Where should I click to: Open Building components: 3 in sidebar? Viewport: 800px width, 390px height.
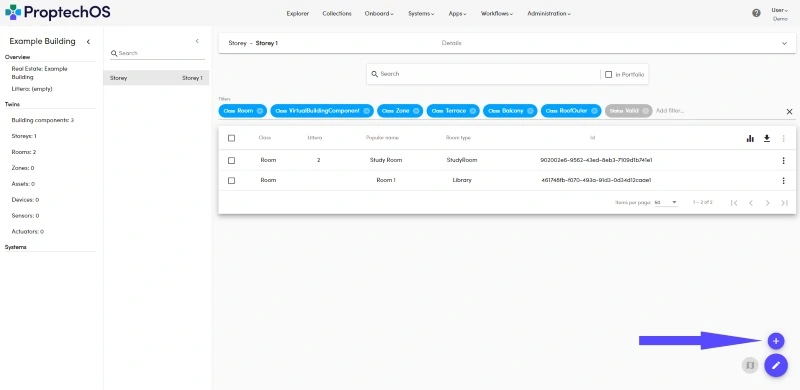click(43, 120)
